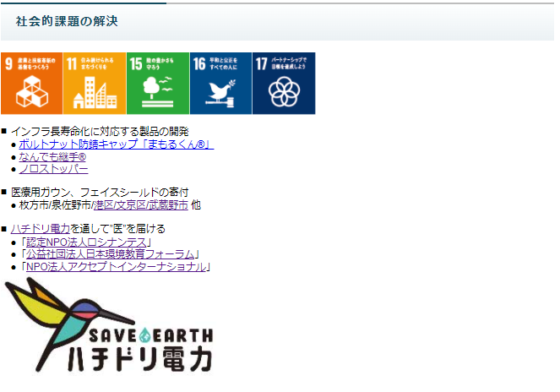Open the ボルトナット防錆キャップ「まもるくん®」 link
This screenshot has width=560, height=392.
[117, 144]
